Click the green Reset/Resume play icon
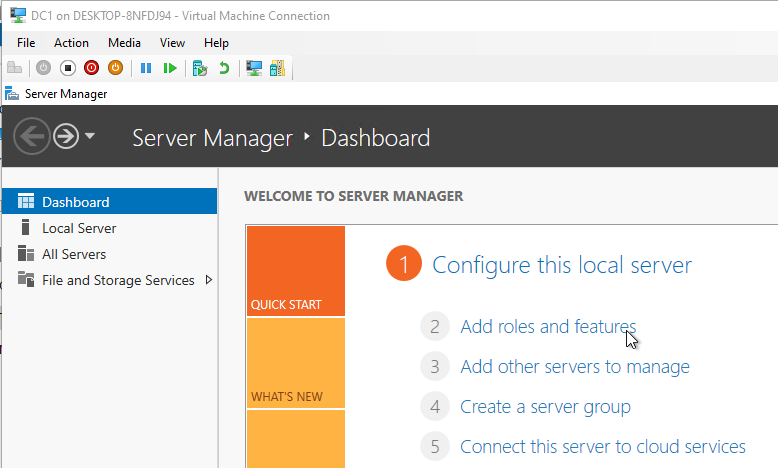Viewport: 778px width, 468px height. click(170, 68)
